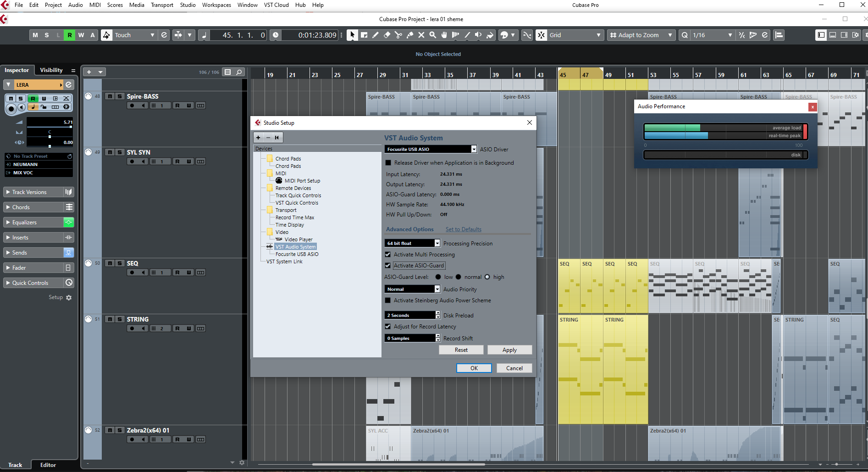Toggle Auto-Scroll button in toolbar
This screenshot has height=472, width=868.
tap(178, 35)
